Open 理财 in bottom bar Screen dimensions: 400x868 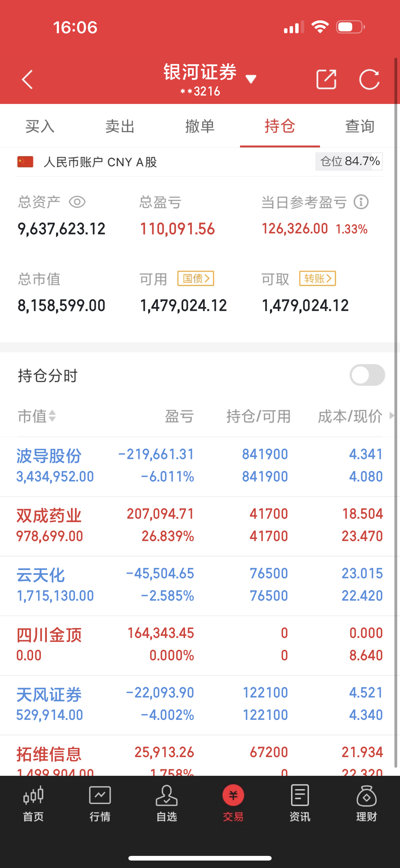pyautogui.click(x=367, y=804)
